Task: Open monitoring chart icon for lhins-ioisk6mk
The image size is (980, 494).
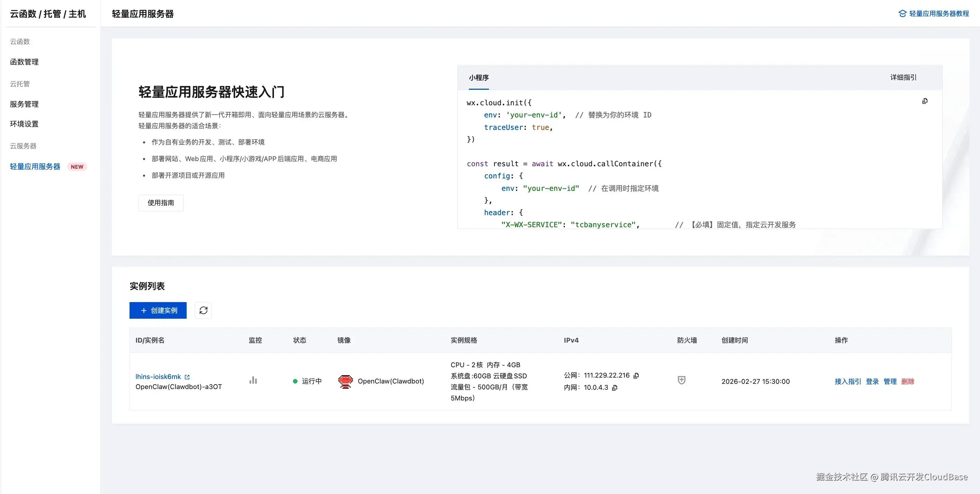Action: [253, 380]
